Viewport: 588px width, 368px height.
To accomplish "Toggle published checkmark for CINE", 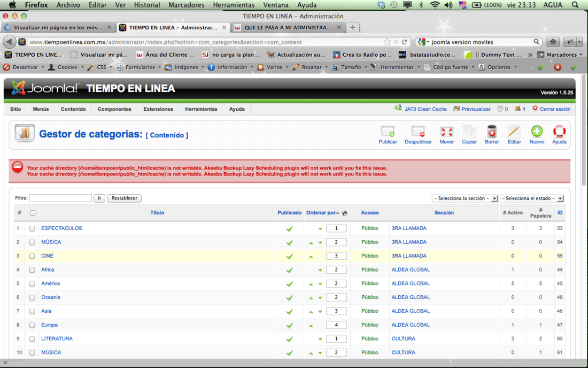I will click(x=290, y=256).
